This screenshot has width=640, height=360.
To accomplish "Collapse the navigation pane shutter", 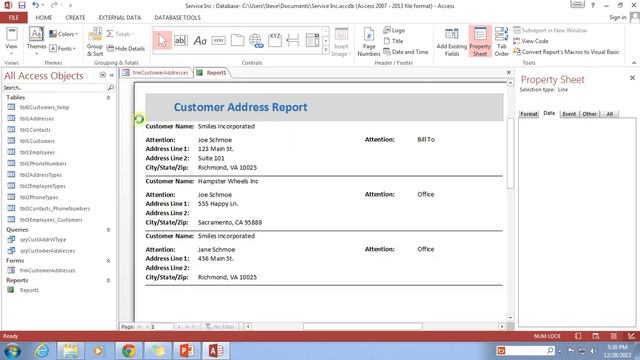I will tap(111, 75).
